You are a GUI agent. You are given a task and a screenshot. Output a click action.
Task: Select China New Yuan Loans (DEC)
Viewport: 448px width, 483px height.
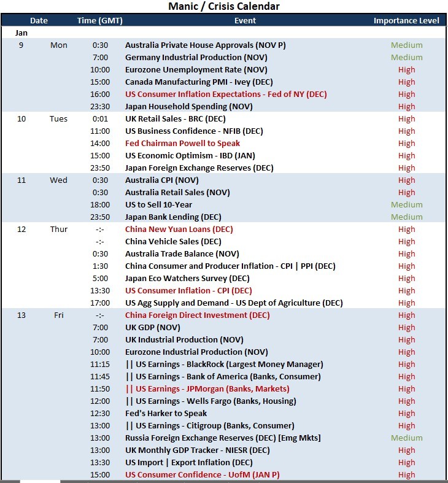[x=179, y=230]
